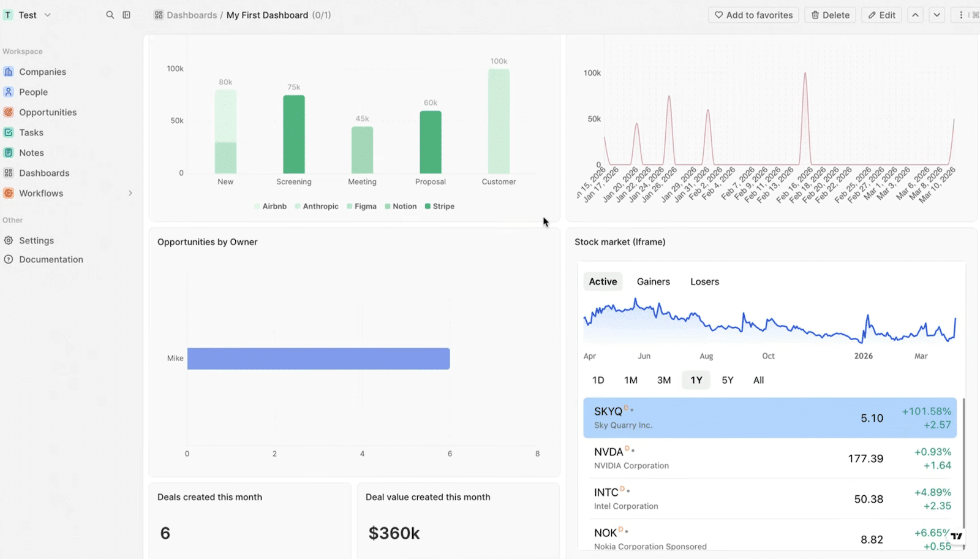The height and width of the screenshot is (559, 980).
Task: Click the Deals created this month title
Action: (x=209, y=497)
